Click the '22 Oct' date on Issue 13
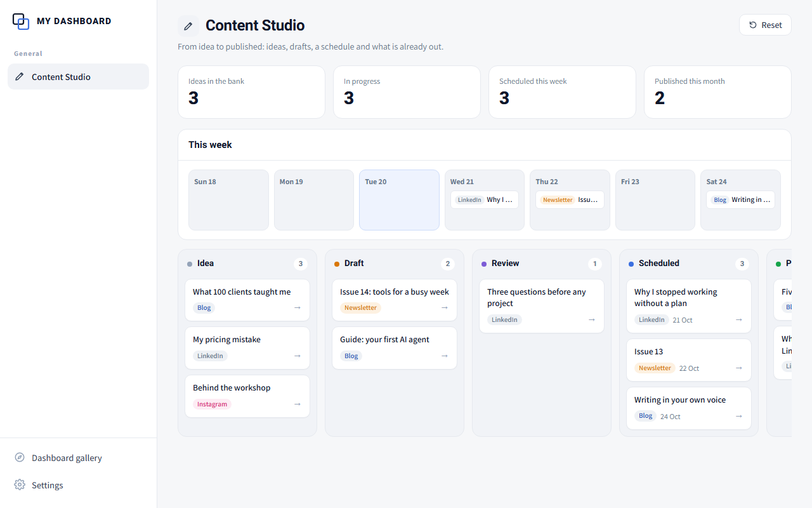This screenshot has height=508, width=812. (x=689, y=368)
